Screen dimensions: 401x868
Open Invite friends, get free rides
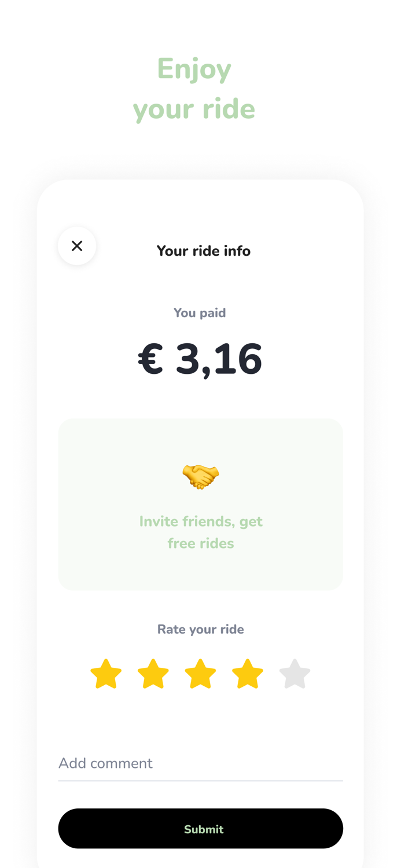(201, 532)
